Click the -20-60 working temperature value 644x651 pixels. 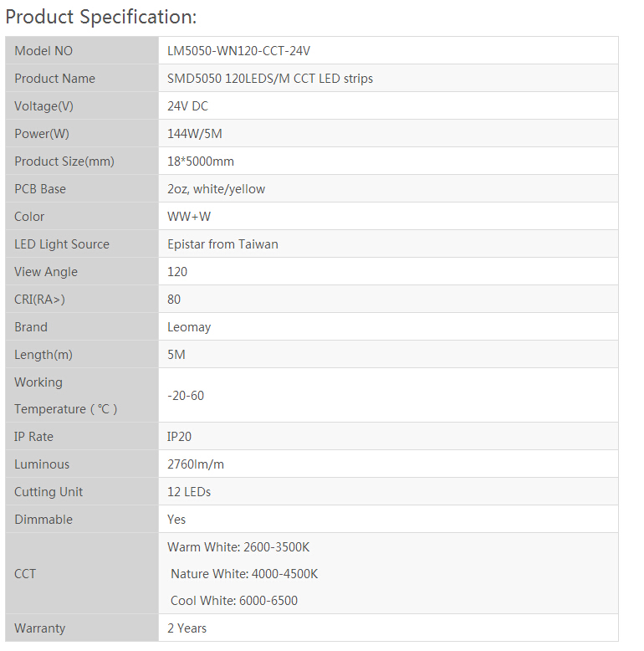186,395
